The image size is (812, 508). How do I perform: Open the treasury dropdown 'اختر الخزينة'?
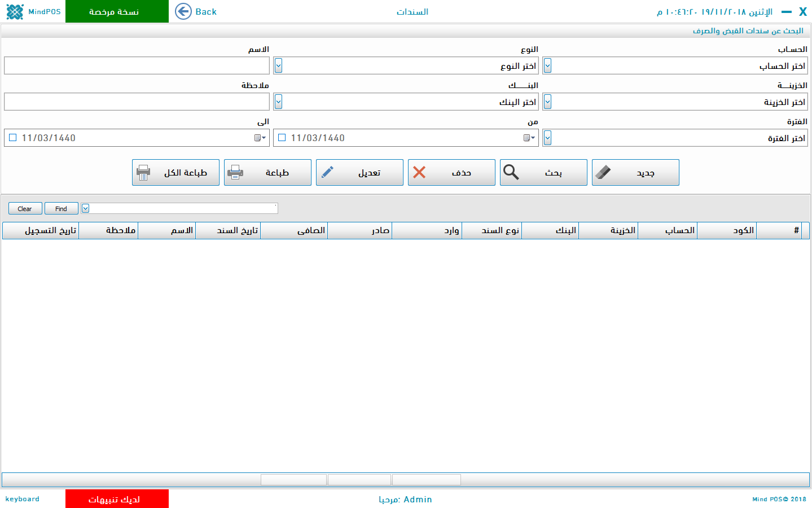click(x=547, y=102)
